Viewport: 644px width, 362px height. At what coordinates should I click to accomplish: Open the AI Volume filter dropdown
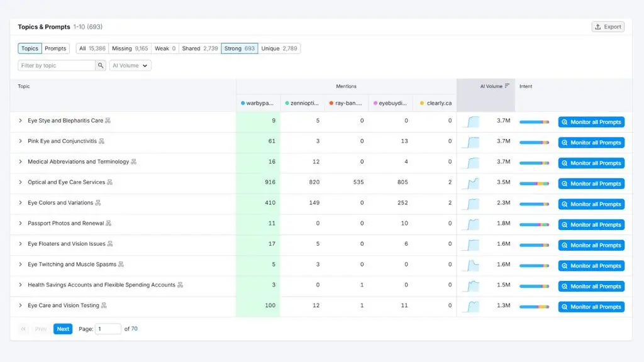[130, 65]
